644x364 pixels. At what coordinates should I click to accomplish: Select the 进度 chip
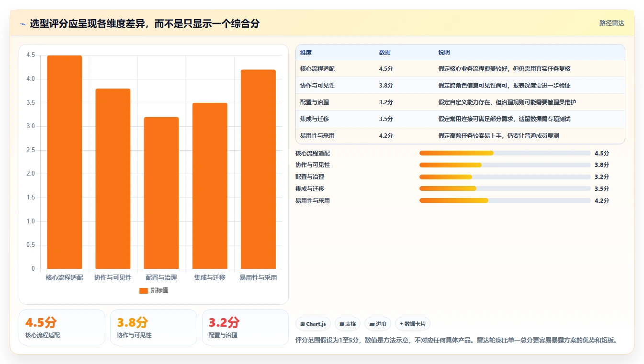point(378,324)
